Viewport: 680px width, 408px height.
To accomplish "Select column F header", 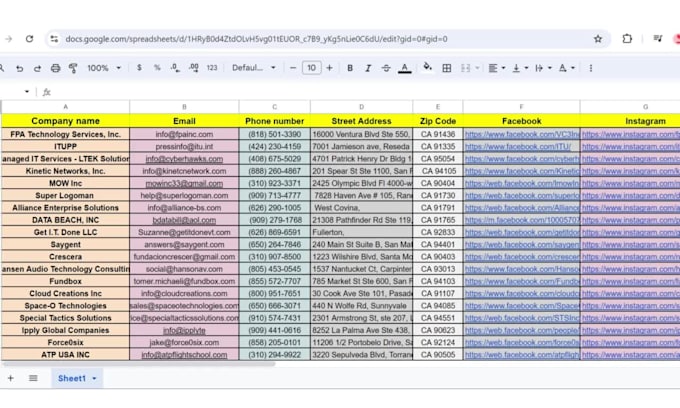I will click(x=521, y=107).
